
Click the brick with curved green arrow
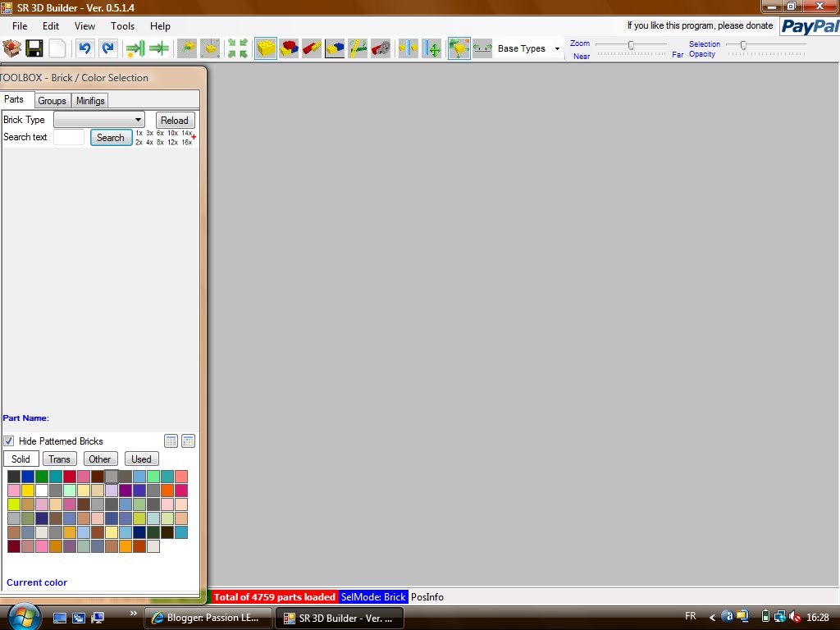pyautogui.click(x=187, y=48)
